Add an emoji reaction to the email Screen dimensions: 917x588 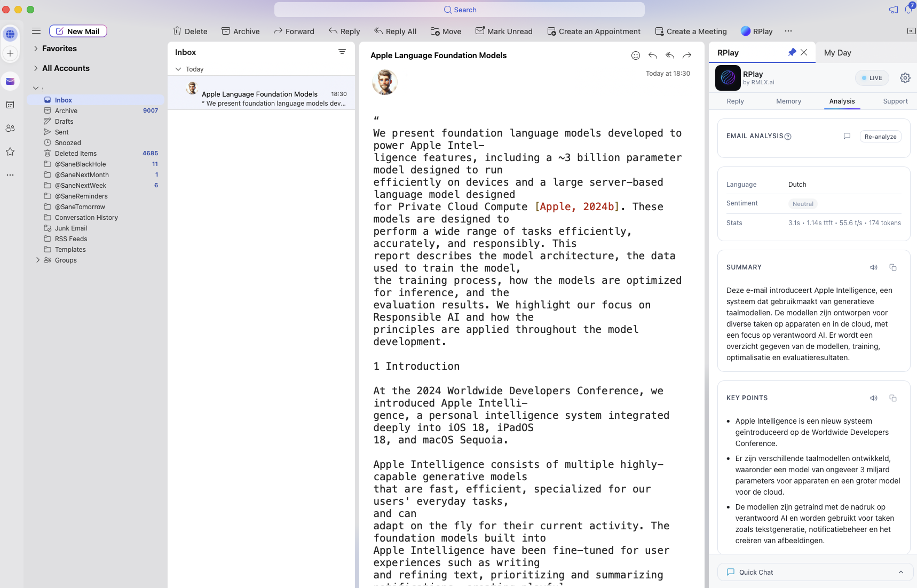click(636, 55)
